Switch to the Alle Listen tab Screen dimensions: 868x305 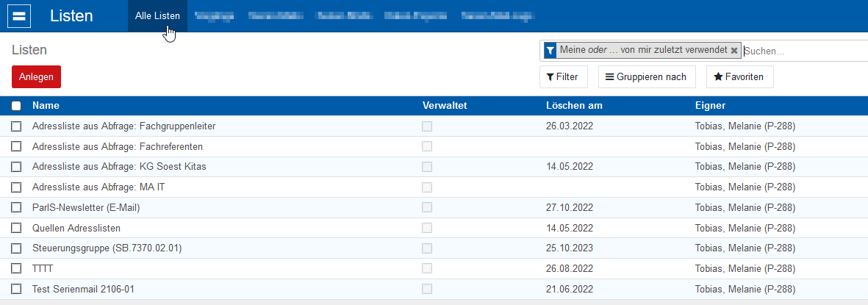tap(157, 16)
